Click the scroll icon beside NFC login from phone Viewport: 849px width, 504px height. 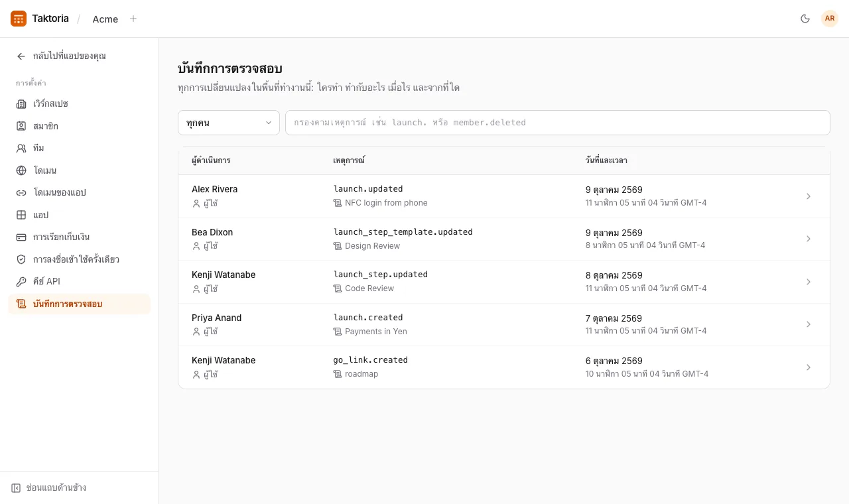tap(338, 203)
